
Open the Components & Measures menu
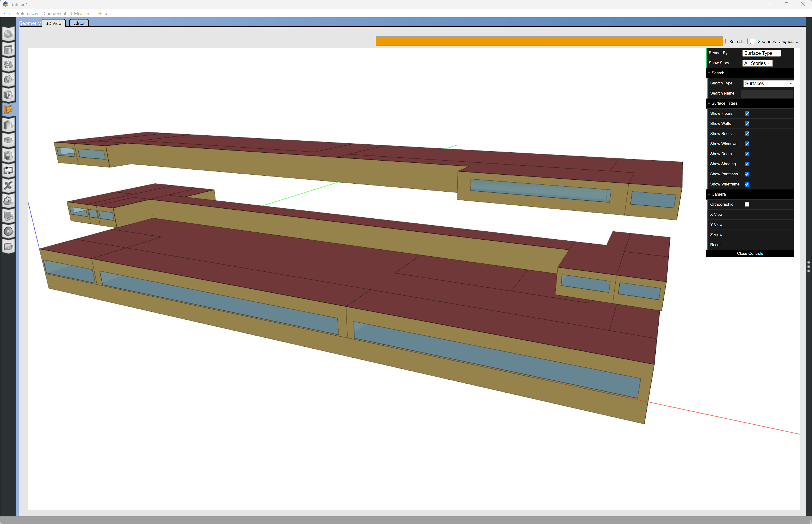click(x=68, y=14)
